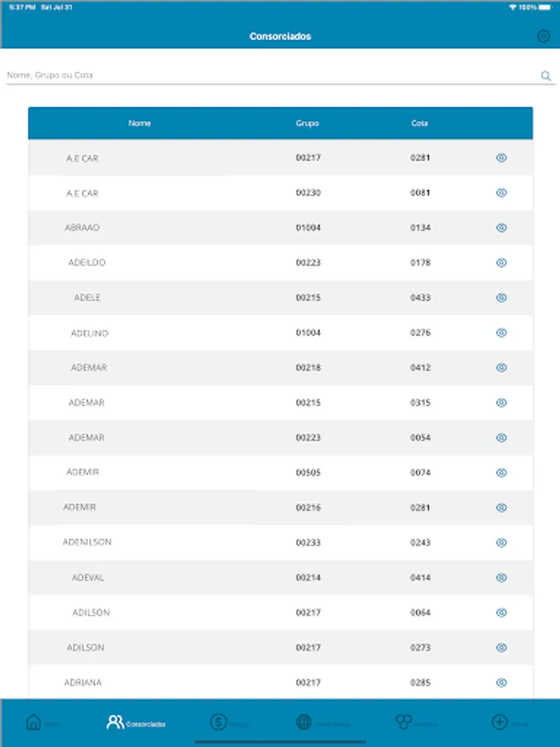Image resolution: width=560 pixels, height=747 pixels.
Task: Select the ADELINO row name
Action: pos(90,333)
